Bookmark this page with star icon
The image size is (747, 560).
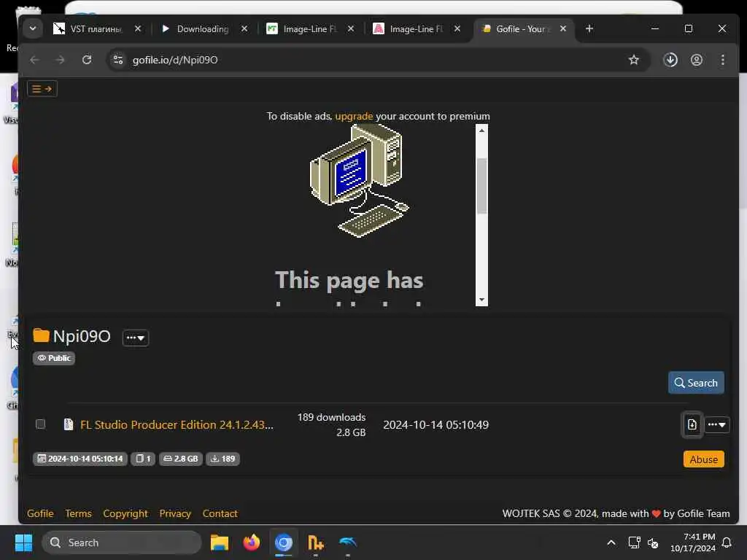click(x=633, y=60)
